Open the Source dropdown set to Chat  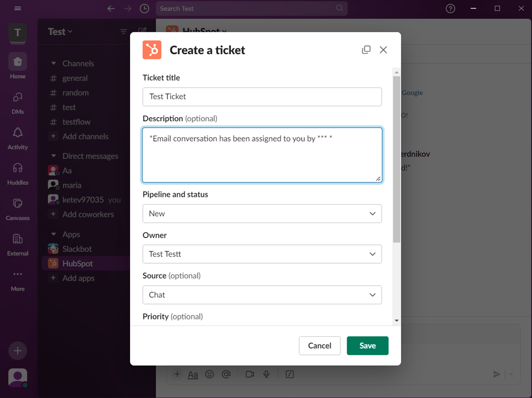262,295
